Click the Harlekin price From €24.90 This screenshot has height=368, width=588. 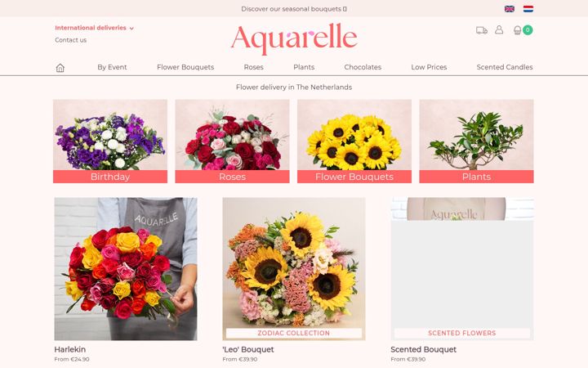click(x=72, y=359)
